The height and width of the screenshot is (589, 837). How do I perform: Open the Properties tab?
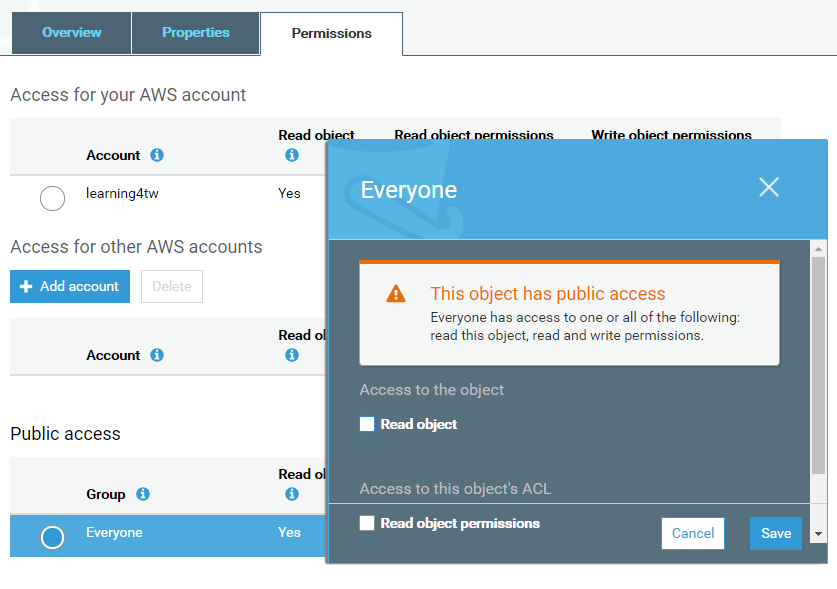(196, 33)
